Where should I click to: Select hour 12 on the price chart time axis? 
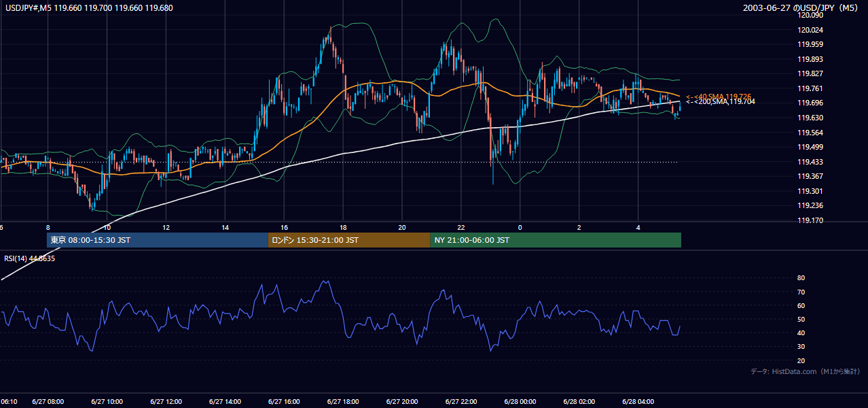[x=166, y=227]
